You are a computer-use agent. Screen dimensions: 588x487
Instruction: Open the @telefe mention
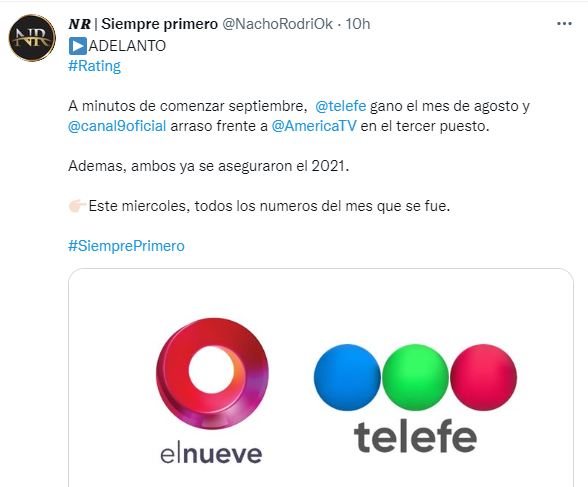340,106
